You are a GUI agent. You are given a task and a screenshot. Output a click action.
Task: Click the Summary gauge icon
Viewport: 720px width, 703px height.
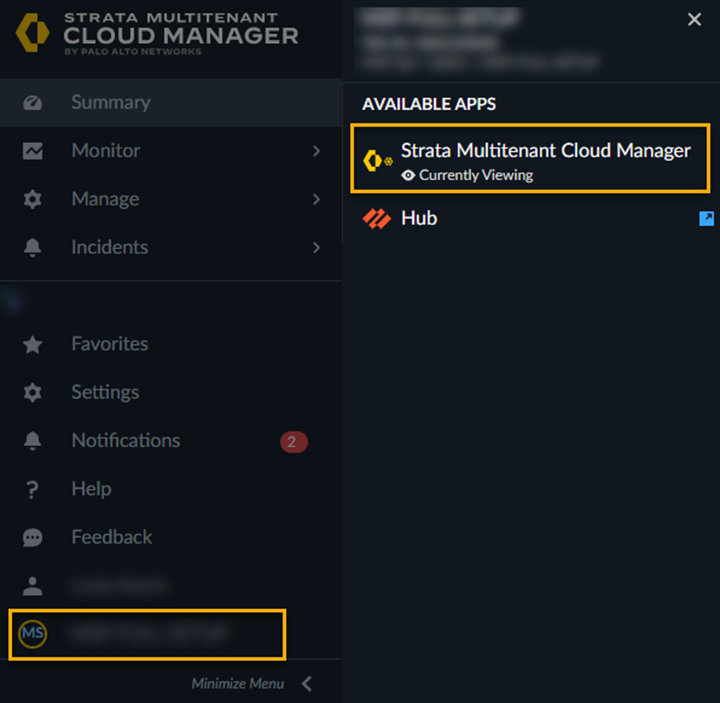click(x=33, y=103)
